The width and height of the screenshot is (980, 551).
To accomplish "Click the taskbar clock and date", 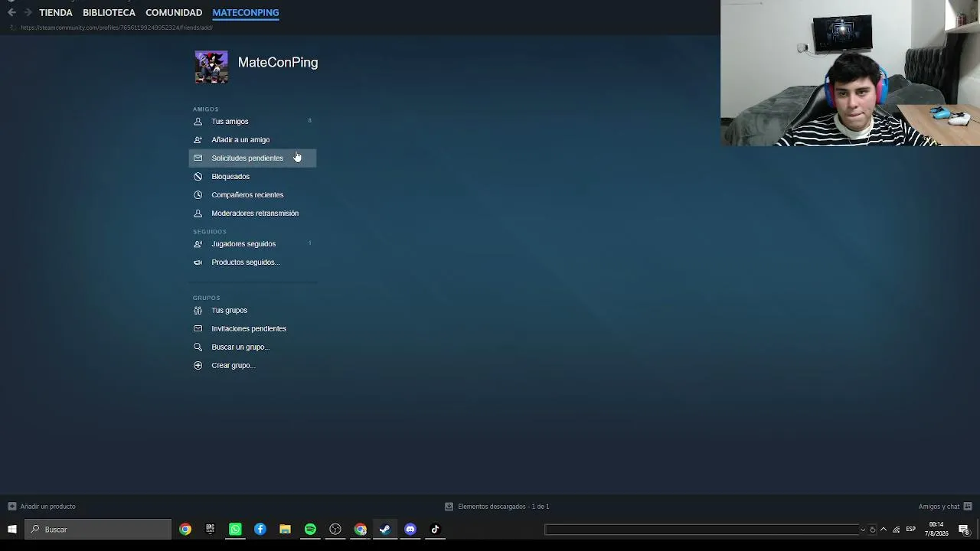I will coord(936,530).
